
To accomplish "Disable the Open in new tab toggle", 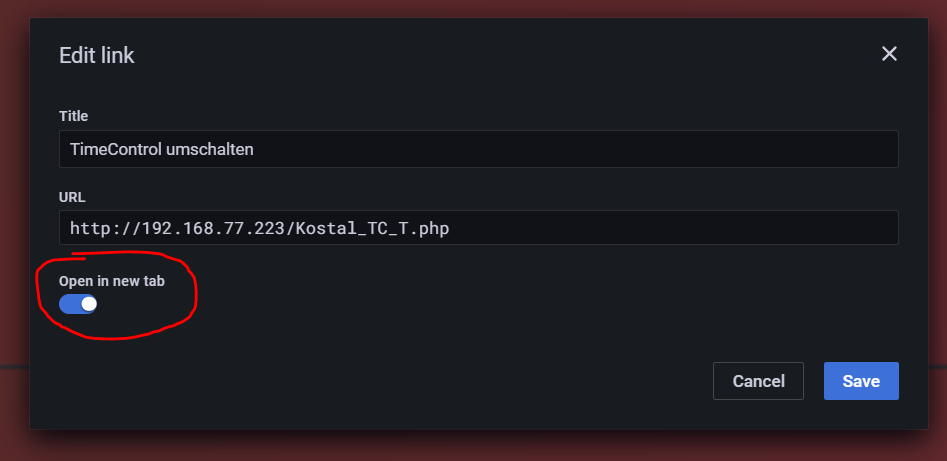I will click(78, 303).
